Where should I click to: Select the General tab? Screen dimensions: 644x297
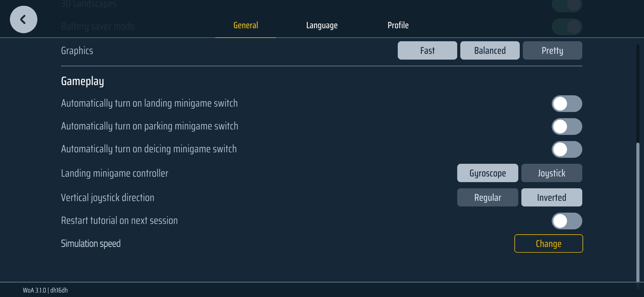245,25
